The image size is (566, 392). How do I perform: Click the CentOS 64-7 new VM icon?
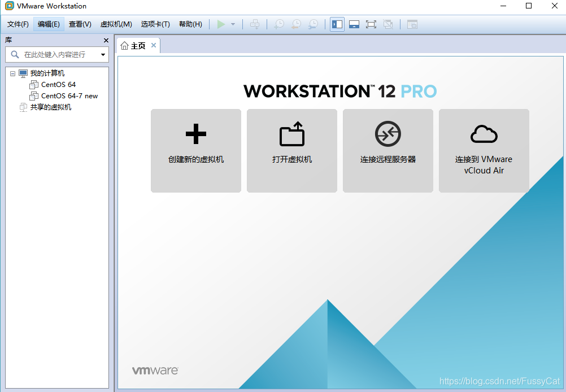(34, 95)
